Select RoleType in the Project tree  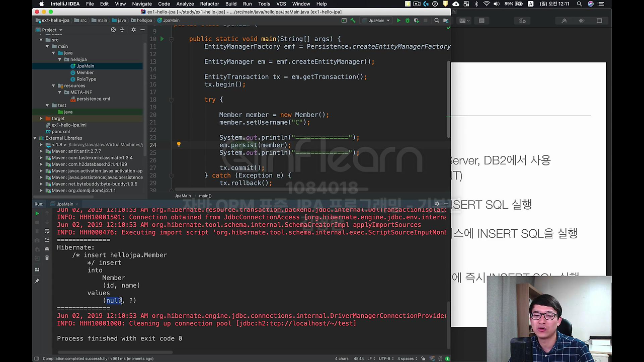point(86,79)
